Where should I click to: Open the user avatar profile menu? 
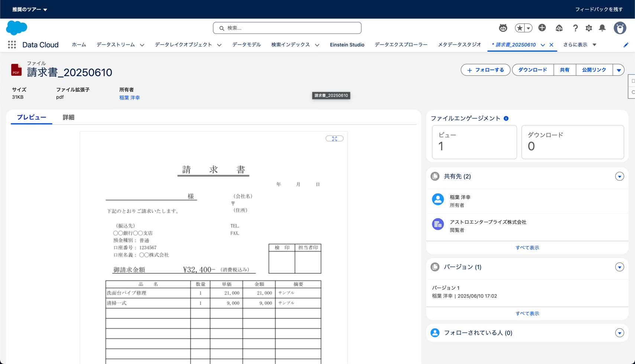click(619, 28)
